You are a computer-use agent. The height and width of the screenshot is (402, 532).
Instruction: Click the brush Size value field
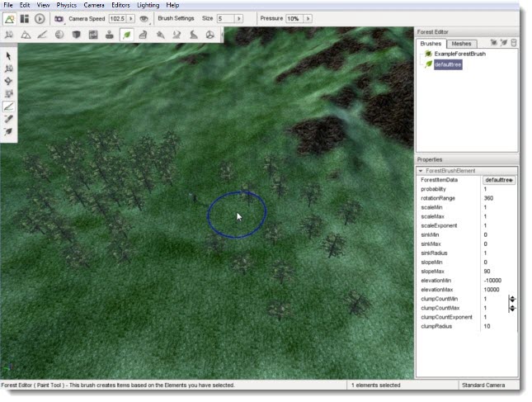click(x=226, y=19)
